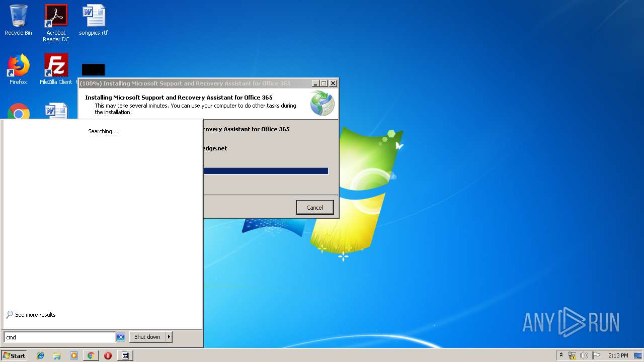Viewport: 644px width, 362px height.
Task: Click the Searching... status text
Action: click(x=103, y=131)
